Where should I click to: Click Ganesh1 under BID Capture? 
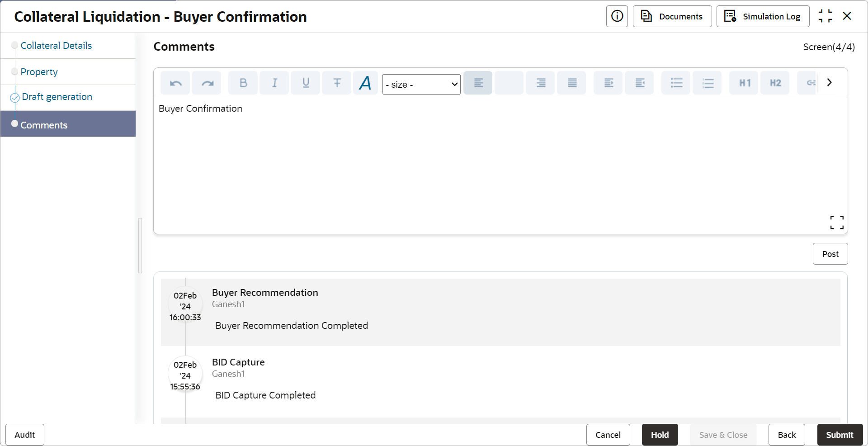[228, 374]
